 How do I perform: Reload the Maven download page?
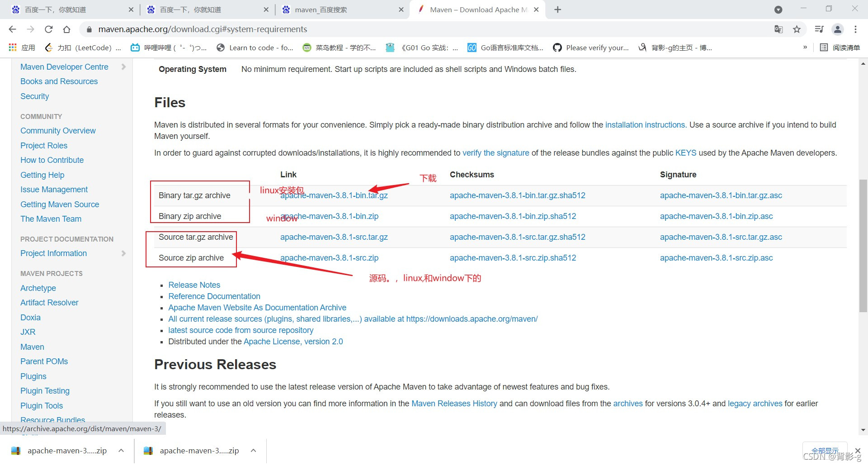pyautogui.click(x=48, y=29)
